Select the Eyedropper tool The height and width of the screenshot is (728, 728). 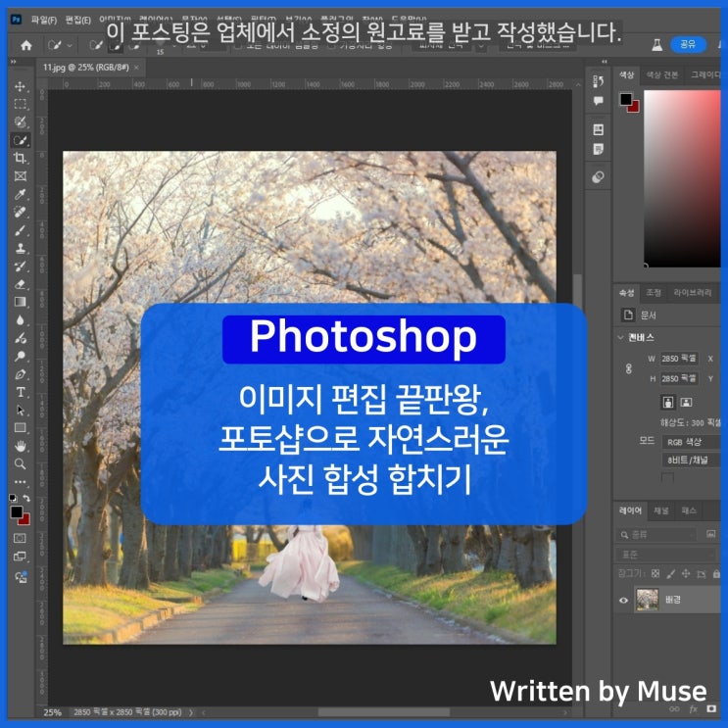20,194
